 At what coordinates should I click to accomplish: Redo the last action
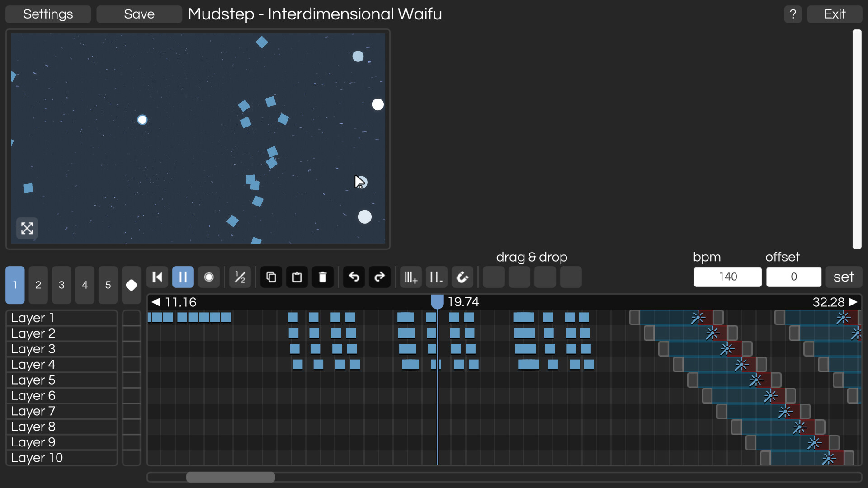pyautogui.click(x=380, y=277)
